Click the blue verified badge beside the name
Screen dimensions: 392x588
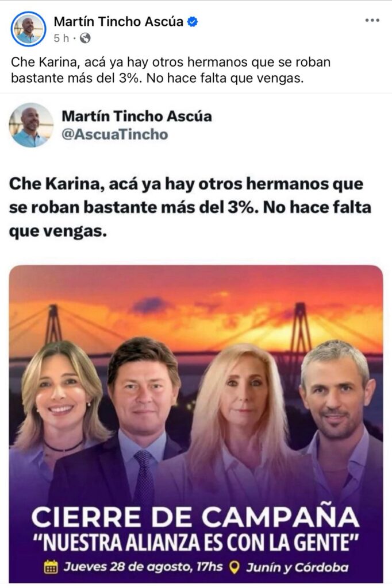point(193,22)
